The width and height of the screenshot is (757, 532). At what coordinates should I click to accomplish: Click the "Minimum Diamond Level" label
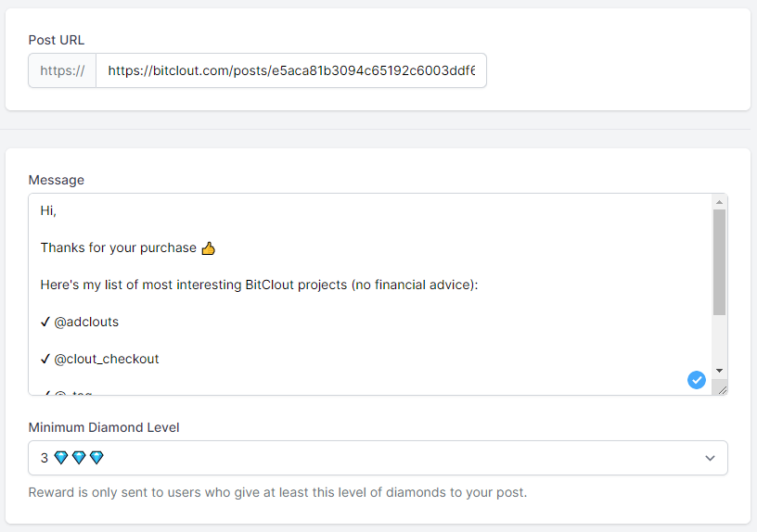click(104, 427)
